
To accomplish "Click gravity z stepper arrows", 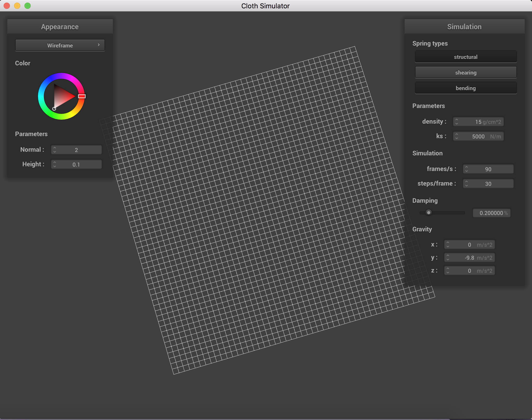I will [448, 270].
